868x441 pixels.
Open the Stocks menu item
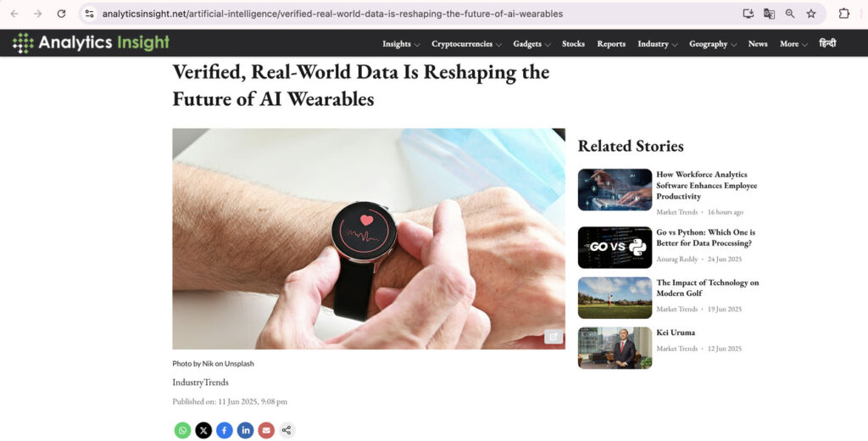point(573,44)
